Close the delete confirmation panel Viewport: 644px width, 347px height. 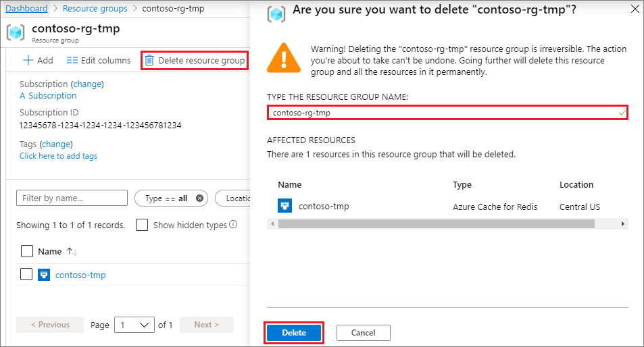635,9
